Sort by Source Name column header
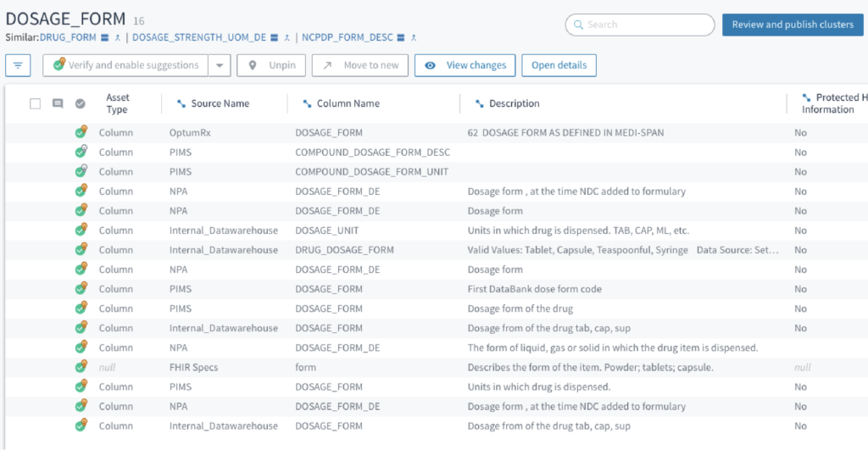The image size is (868, 450). (220, 103)
